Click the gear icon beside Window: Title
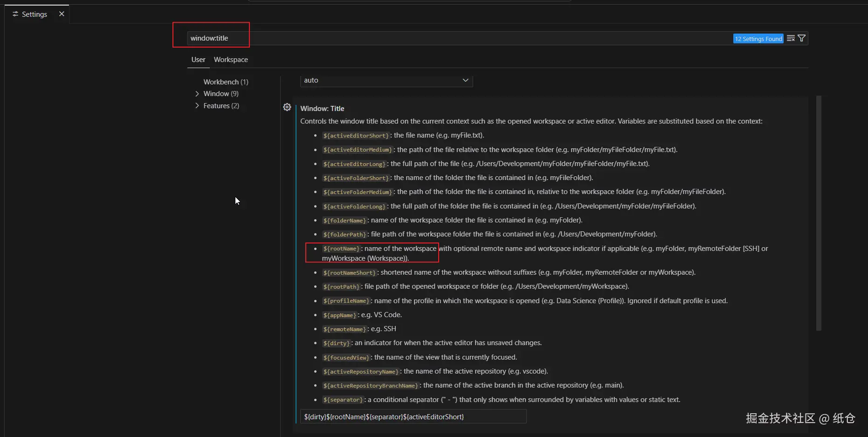 click(x=287, y=107)
